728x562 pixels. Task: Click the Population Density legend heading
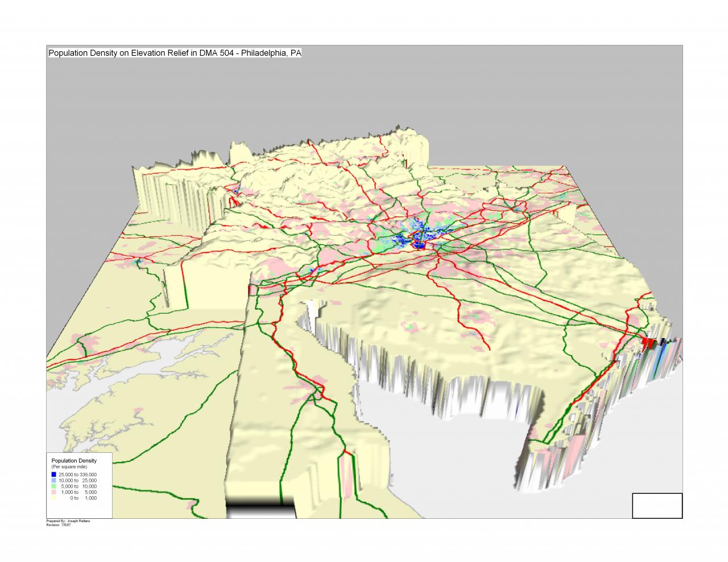point(74,461)
